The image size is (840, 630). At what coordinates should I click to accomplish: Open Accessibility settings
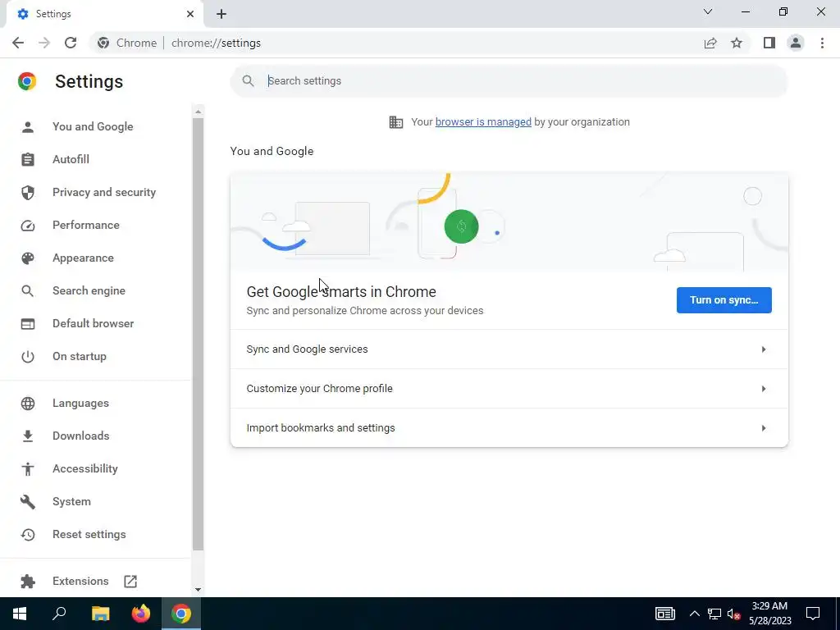(x=85, y=468)
